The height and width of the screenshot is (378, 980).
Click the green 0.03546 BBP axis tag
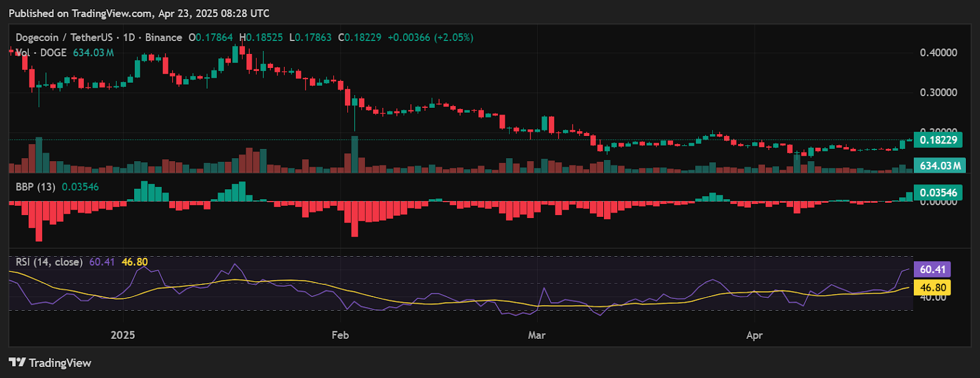tap(938, 192)
